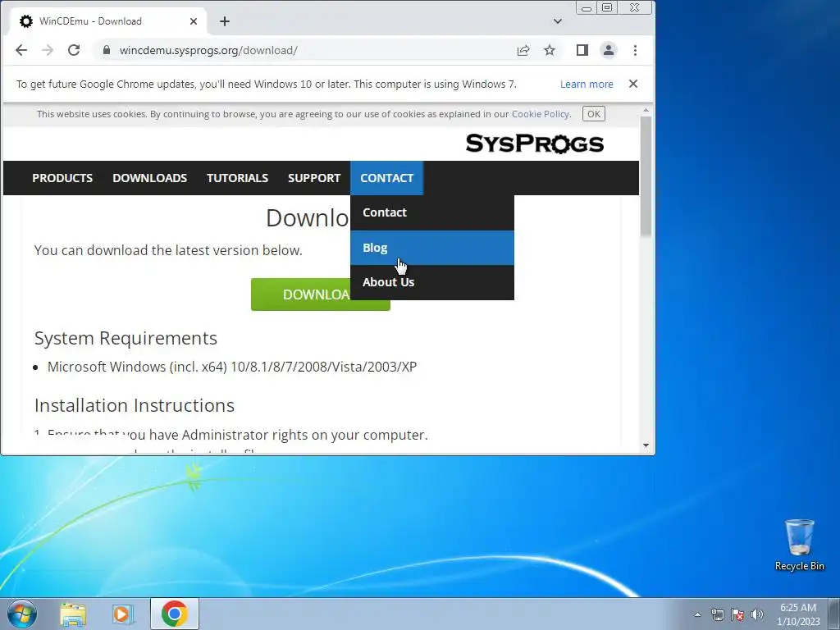Select the Recycle Bin desktop icon

pyautogui.click(x=799, y=545)
